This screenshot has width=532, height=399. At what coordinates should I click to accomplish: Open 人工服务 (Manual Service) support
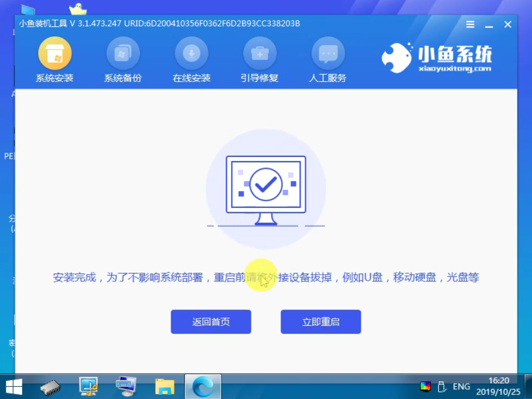click(x=328, y=59)
